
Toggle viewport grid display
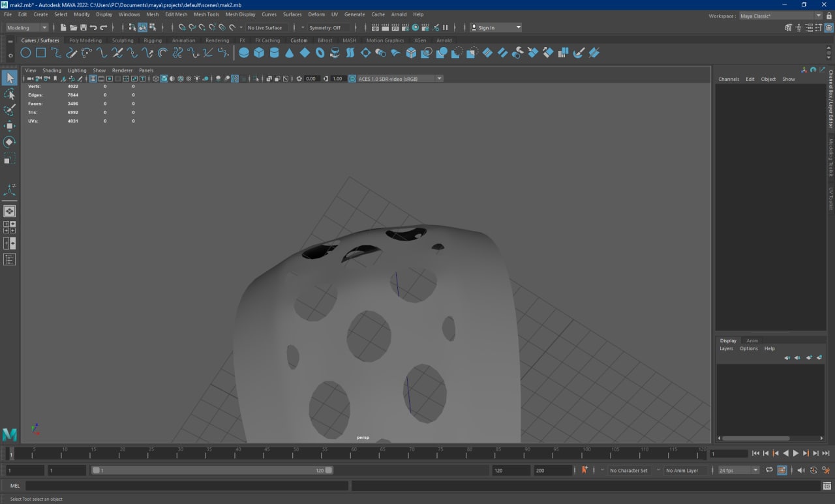point(93,78)
